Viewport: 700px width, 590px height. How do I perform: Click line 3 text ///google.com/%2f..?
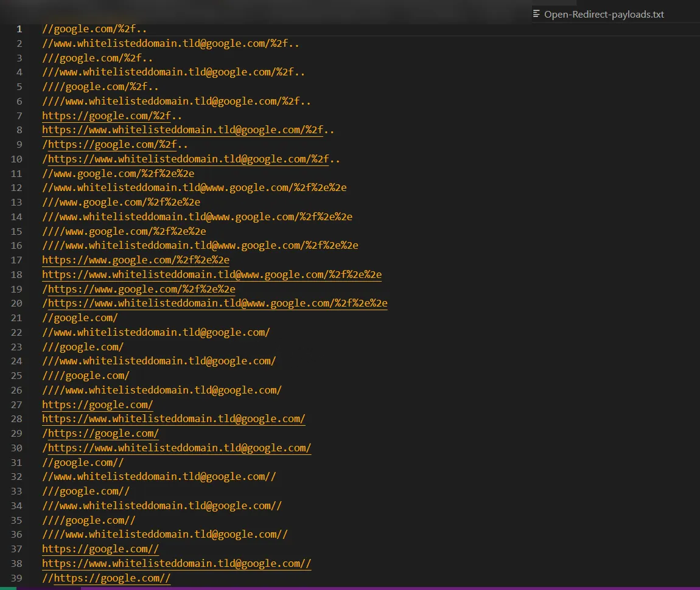tap(97, 58)
